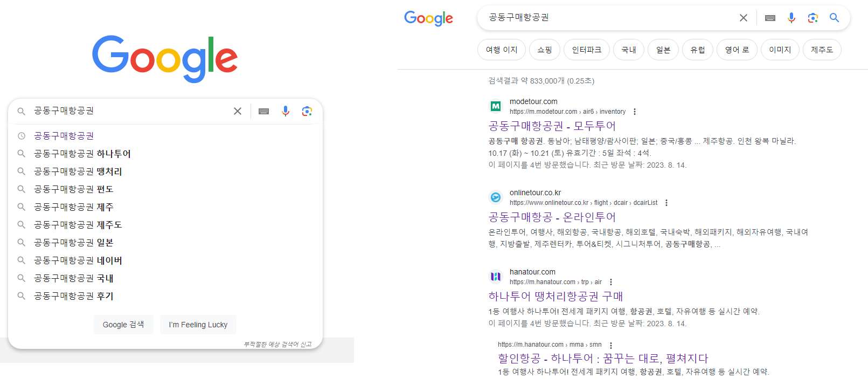Select the 쇼핑 filter chip
Image resolution: width=868 pixels, height=385 pixels.
tap(545, 50)
